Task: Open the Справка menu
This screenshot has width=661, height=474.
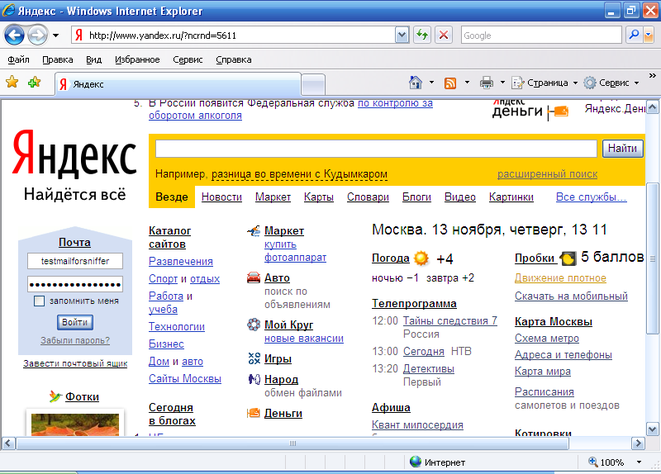Action: point(234,60)
